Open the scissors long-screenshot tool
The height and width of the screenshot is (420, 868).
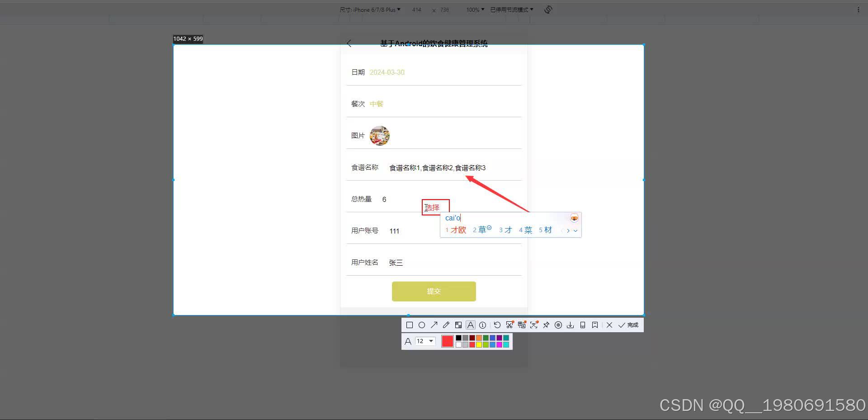coord(509,325)
